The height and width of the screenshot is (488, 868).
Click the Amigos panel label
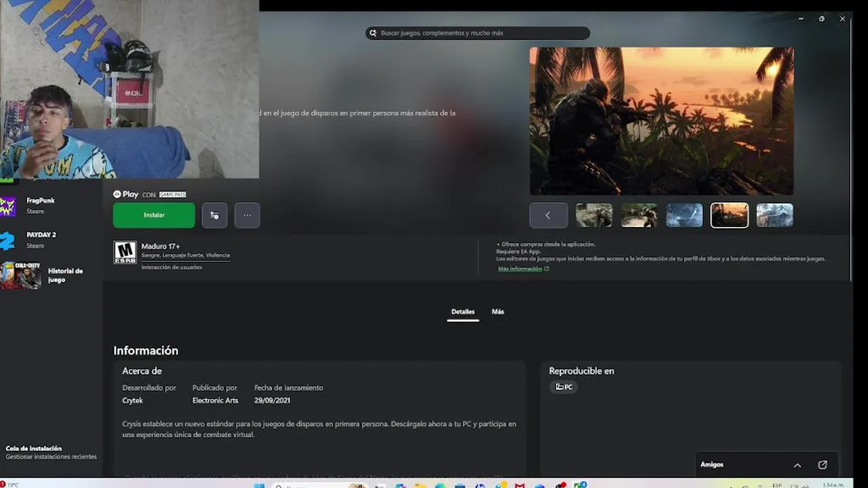click(x=712, y=465)
